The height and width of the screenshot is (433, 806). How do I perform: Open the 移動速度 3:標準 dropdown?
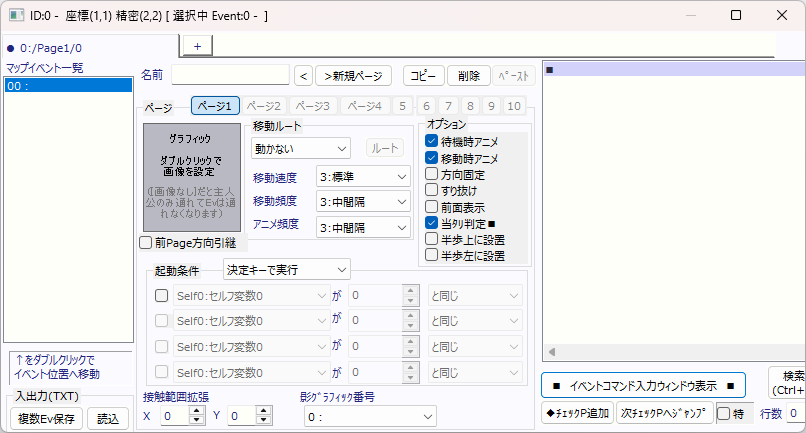[363, 176]
